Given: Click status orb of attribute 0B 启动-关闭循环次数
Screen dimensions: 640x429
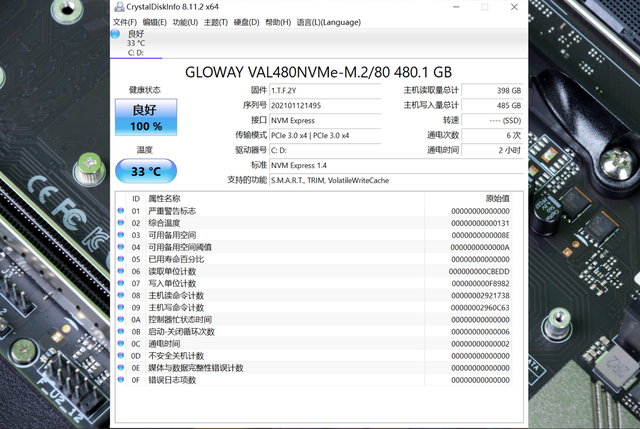Looking at the screenshot, I should [x=120, y=331].
